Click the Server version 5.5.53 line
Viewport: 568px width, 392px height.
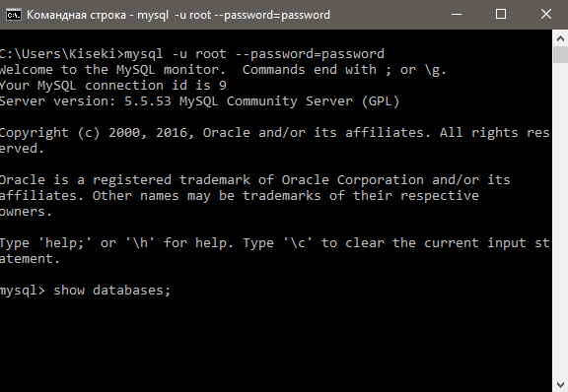(x=199, y=101)
